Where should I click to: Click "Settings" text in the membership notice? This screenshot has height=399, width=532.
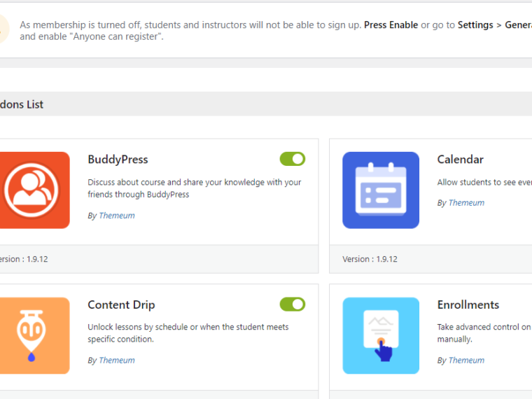[x=475, y=24]
